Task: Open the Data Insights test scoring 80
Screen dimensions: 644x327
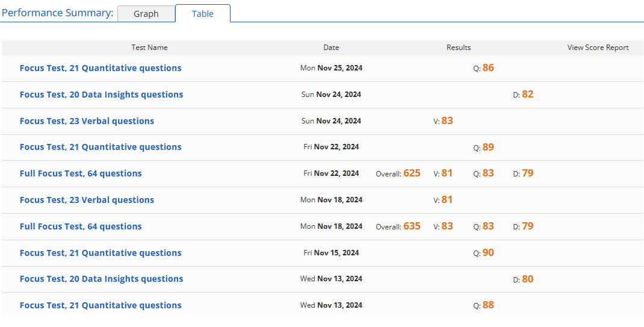Action: pyautogui.click(x=101, y=279)
